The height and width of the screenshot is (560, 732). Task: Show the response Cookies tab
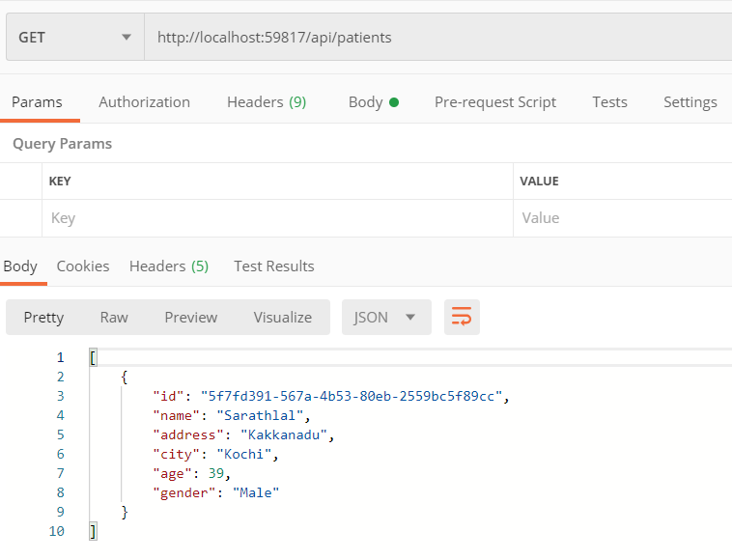(83, 266)
